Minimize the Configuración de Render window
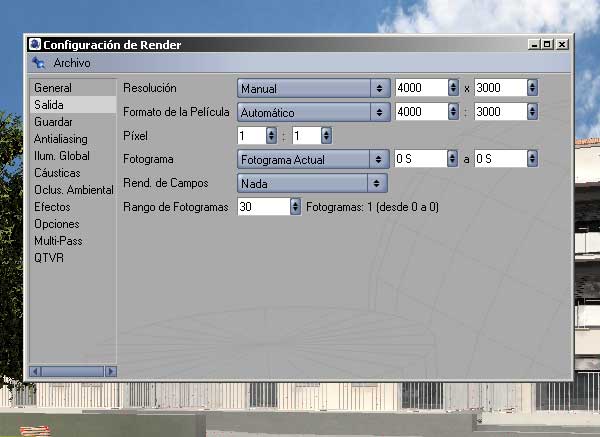 (x=534, y=44)
